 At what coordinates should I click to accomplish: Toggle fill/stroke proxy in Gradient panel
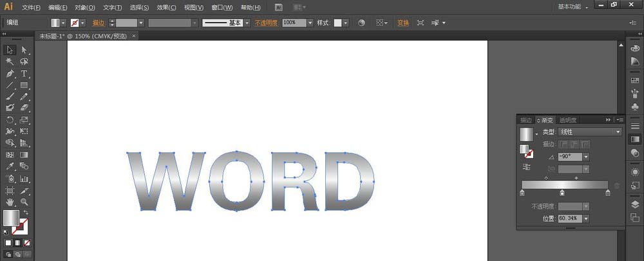(526, 151)
